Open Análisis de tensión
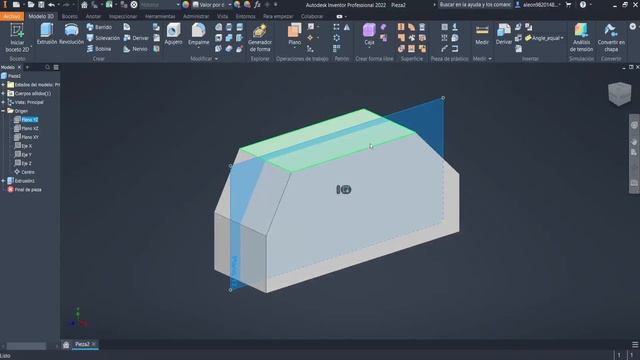The image size is (640, 360). [581, 38]
